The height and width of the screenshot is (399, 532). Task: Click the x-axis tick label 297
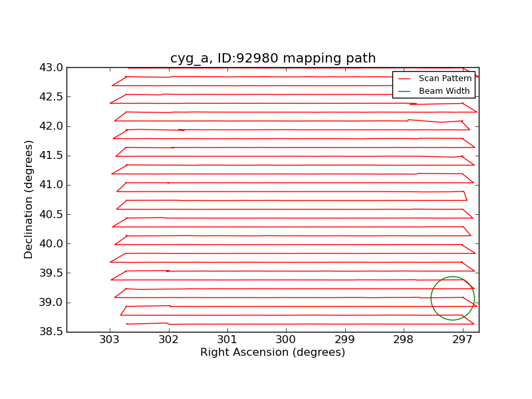click(x=463, y=340)
